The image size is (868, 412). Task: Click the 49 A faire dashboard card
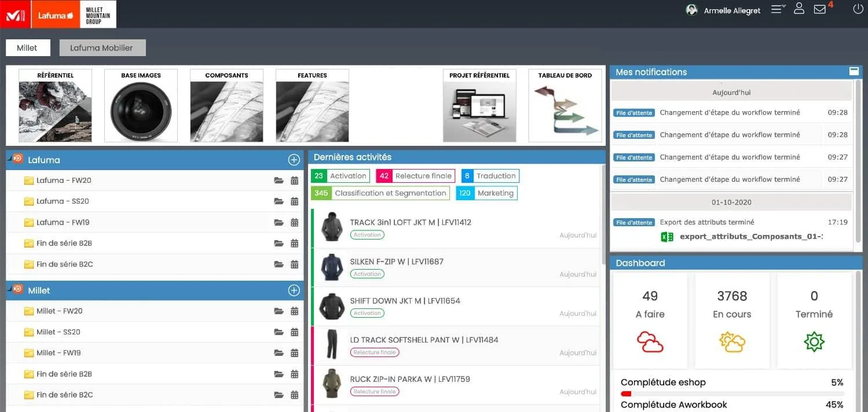point(650,321)
